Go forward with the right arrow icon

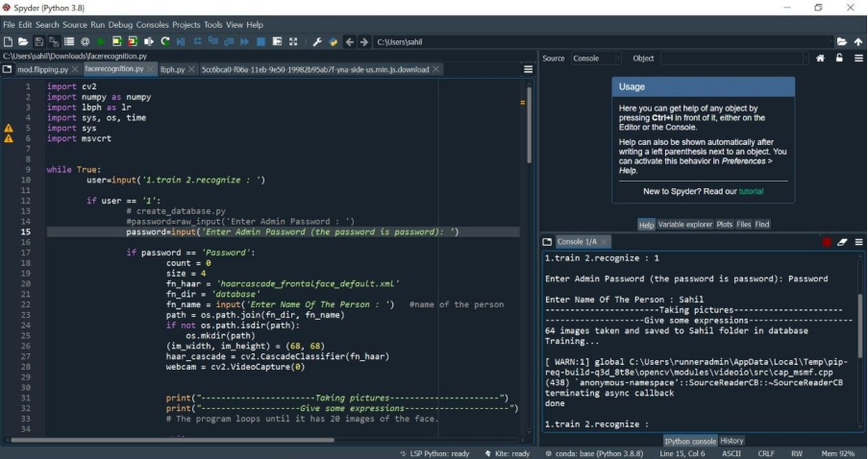363,41
